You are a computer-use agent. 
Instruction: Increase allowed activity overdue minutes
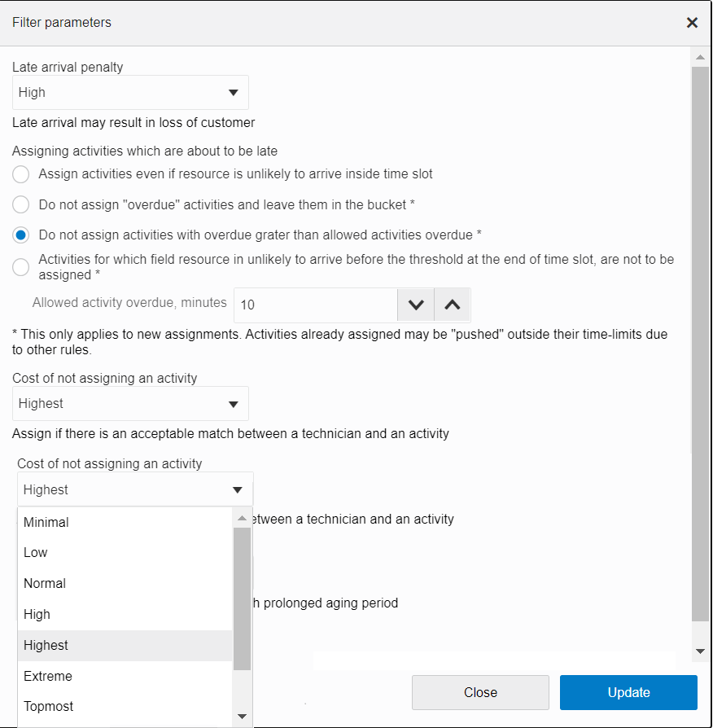click(453, 305)
